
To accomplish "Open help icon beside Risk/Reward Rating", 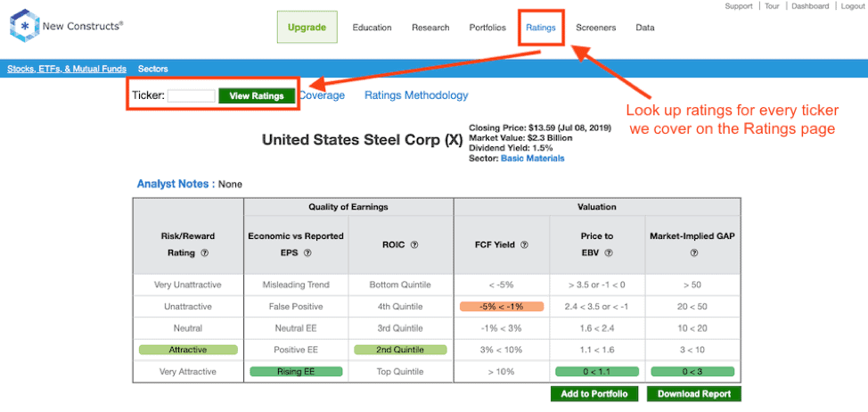I will [204, 253].
